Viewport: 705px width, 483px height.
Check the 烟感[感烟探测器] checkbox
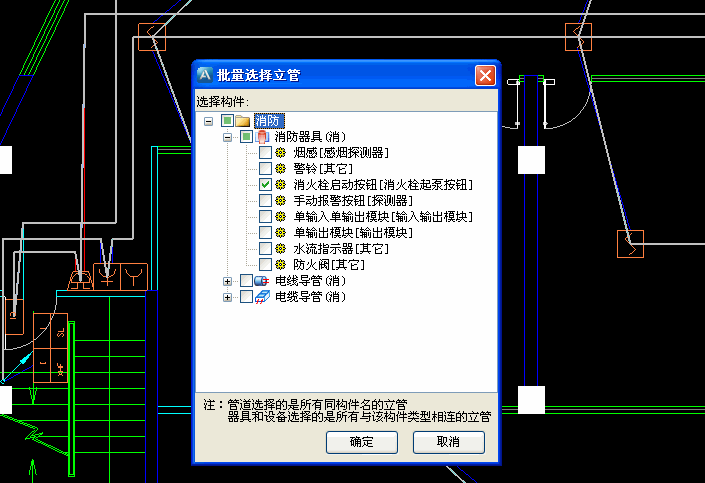pyautogui.click(x=265, y=152)
